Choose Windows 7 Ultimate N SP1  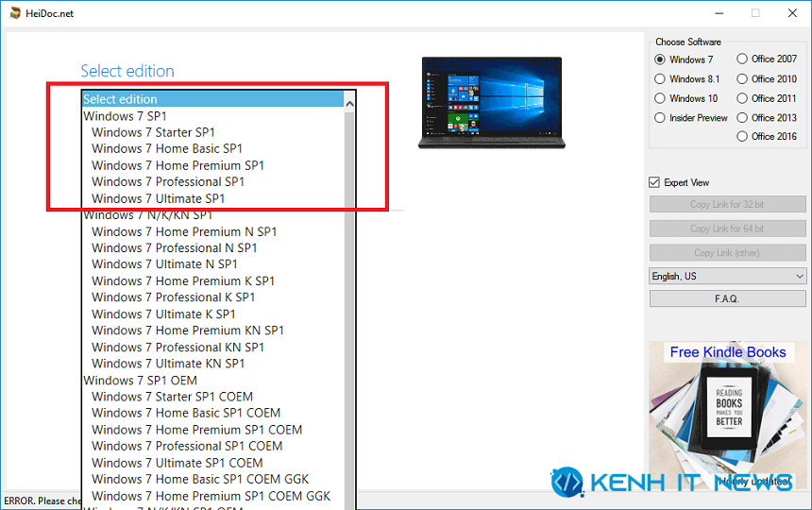tap(164, 264)
